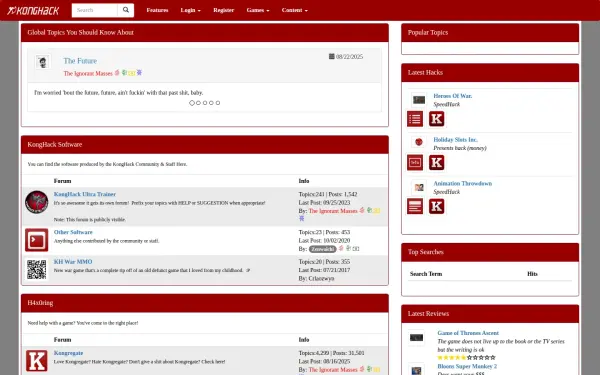Click Animation Throwdown game thumbnail
Viewport: 600px width, 375px height.
[419, 187]
